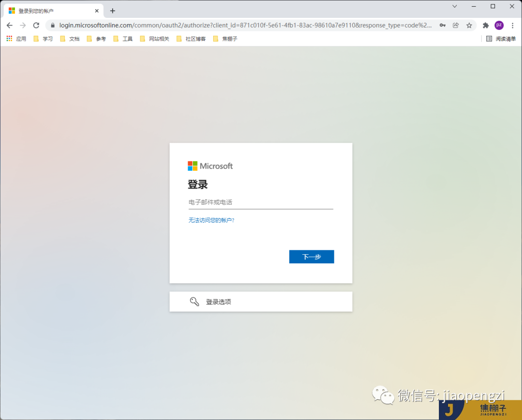Screen dimensions: 522x420
Task: Share this page icon in address bar
Action: 456,25
